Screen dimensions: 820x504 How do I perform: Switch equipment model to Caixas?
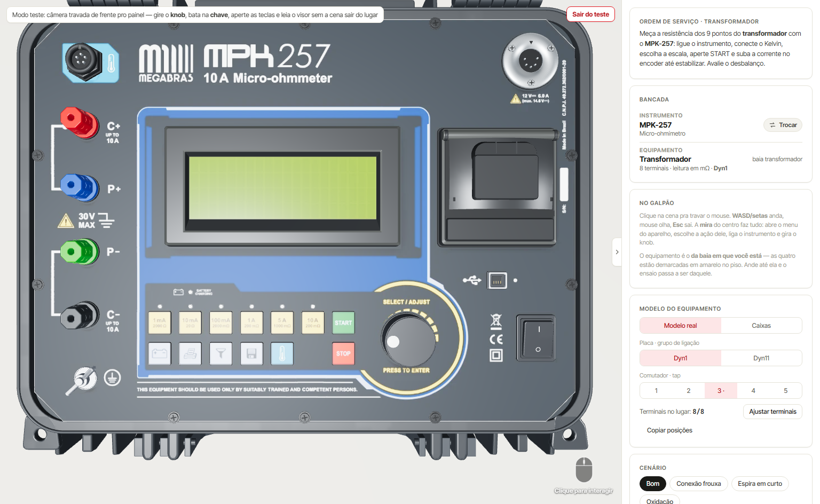[x=761, y=326]
